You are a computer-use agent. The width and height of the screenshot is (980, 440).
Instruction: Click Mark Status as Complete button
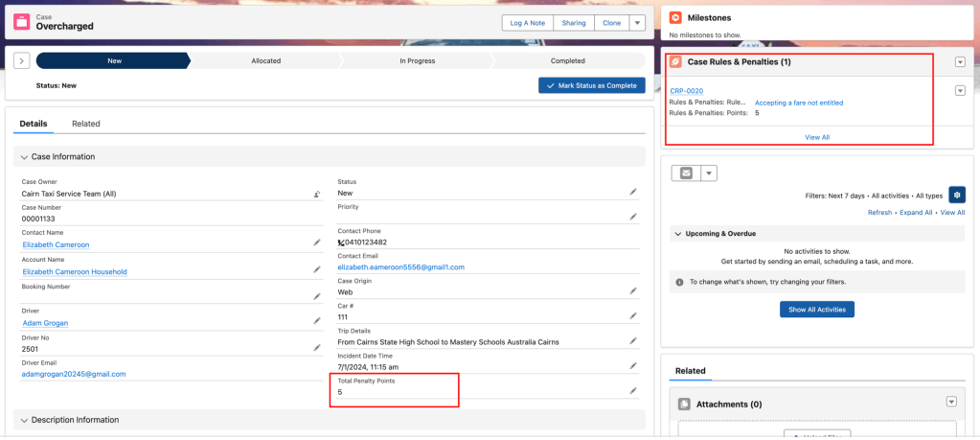pyautogui.click(x=591, y=85)
